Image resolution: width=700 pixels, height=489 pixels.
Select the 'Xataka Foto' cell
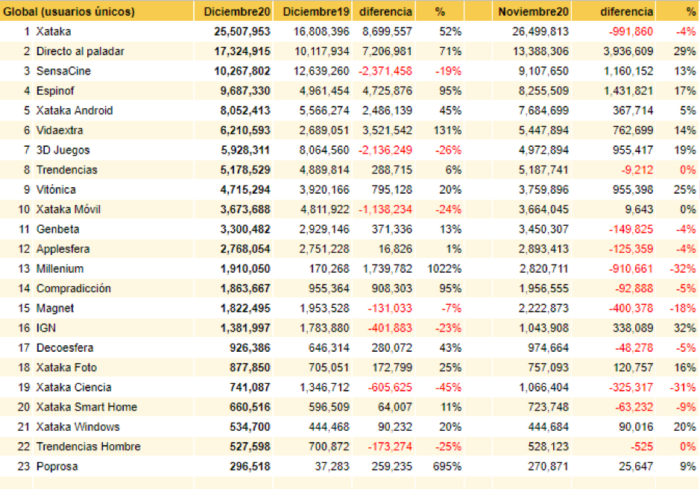[67, 368]
